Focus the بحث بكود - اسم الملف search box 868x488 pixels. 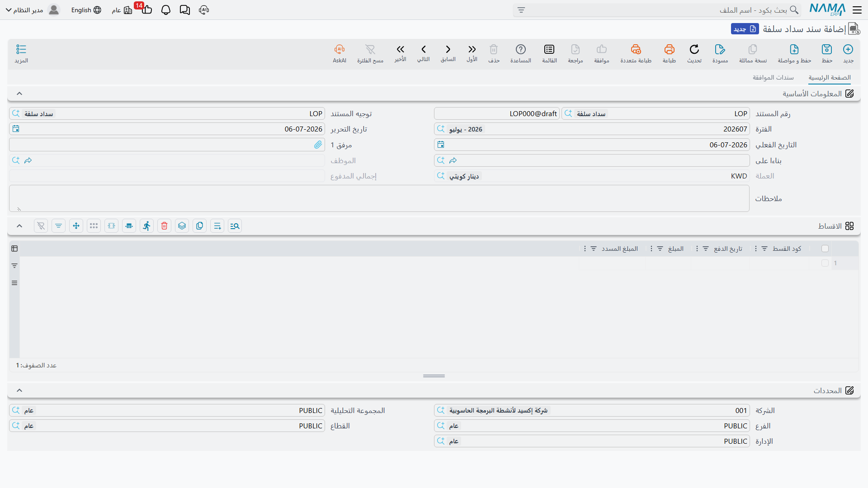(x=657, y=10)
